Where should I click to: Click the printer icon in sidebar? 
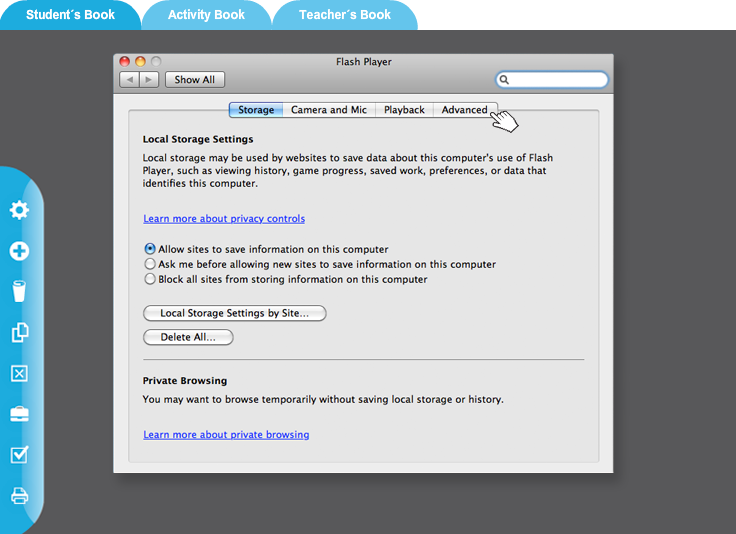[x=19, y=495]
